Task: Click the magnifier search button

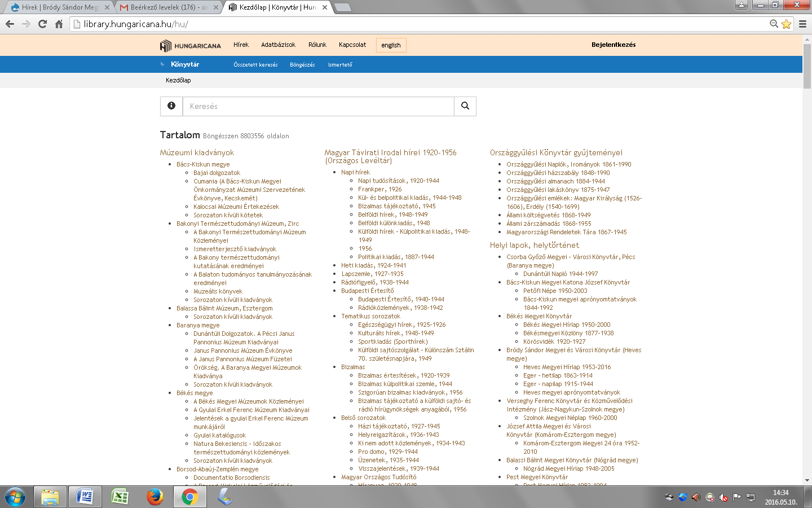Action: point(465,106)
